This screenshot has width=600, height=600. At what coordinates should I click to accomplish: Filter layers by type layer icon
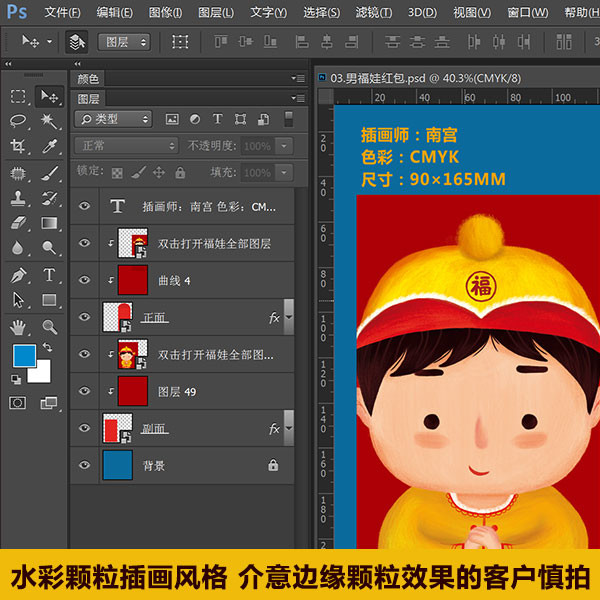[217, 119]
